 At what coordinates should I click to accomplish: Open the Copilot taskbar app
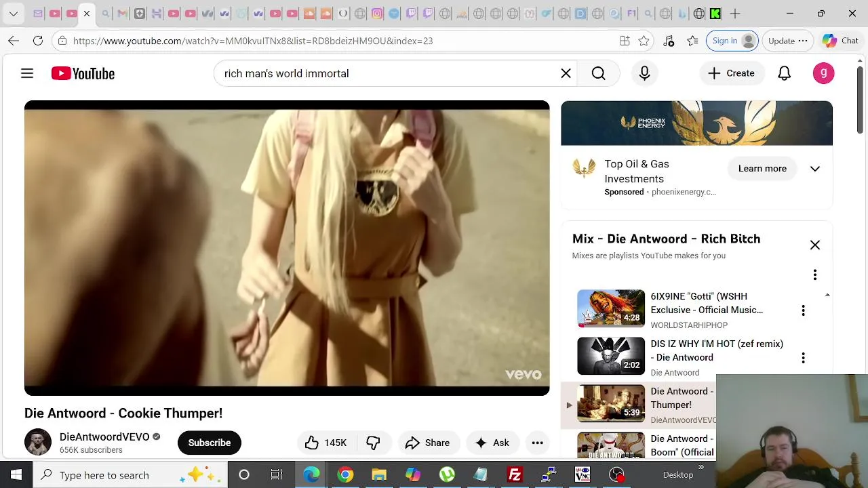point(413,474)
